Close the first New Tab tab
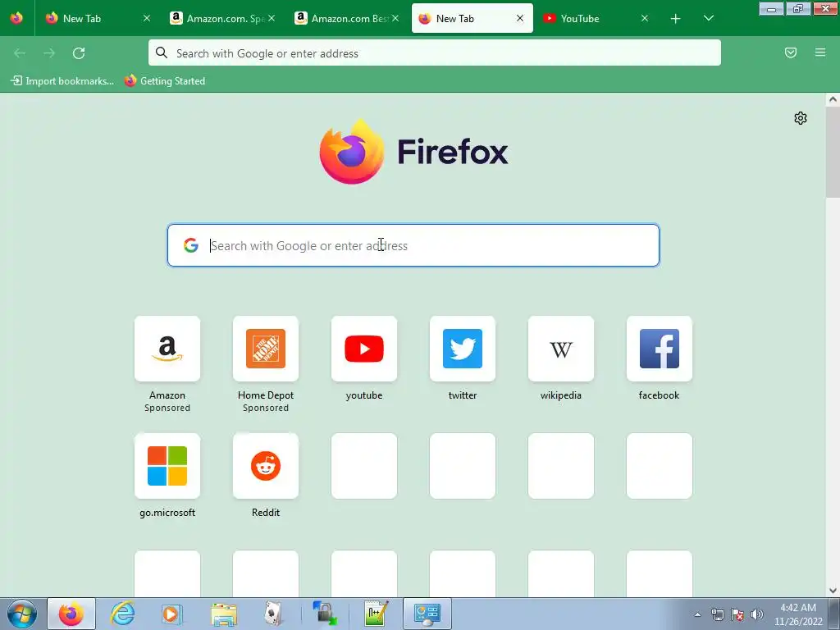The width and height of the screenshot is (840, 630). (146, 19)
